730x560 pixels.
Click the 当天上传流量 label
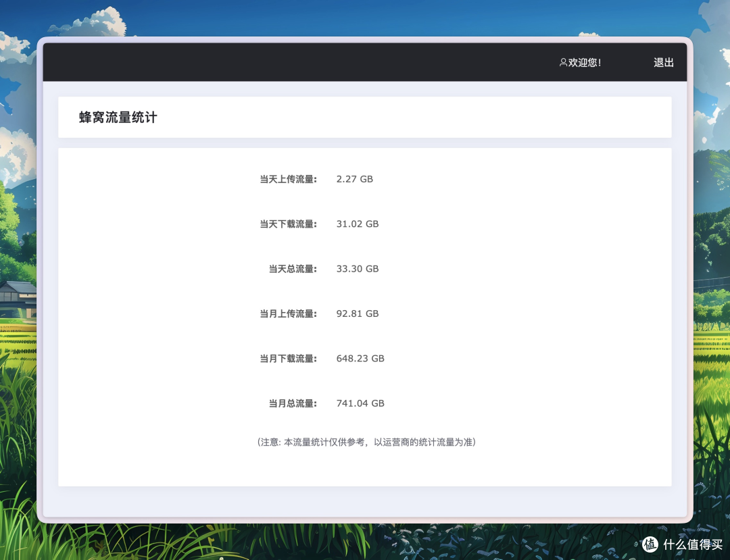[x=288, y=179]
